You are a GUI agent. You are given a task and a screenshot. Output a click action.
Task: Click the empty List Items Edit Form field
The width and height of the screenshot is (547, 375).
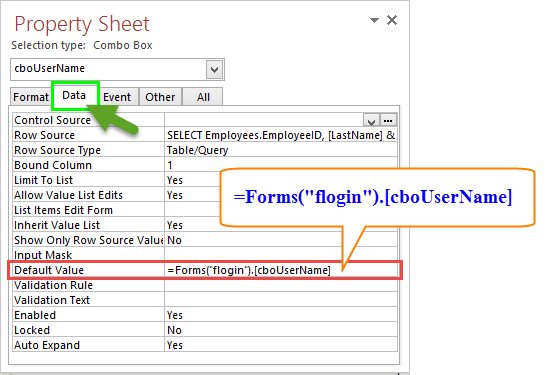[192, 210]
